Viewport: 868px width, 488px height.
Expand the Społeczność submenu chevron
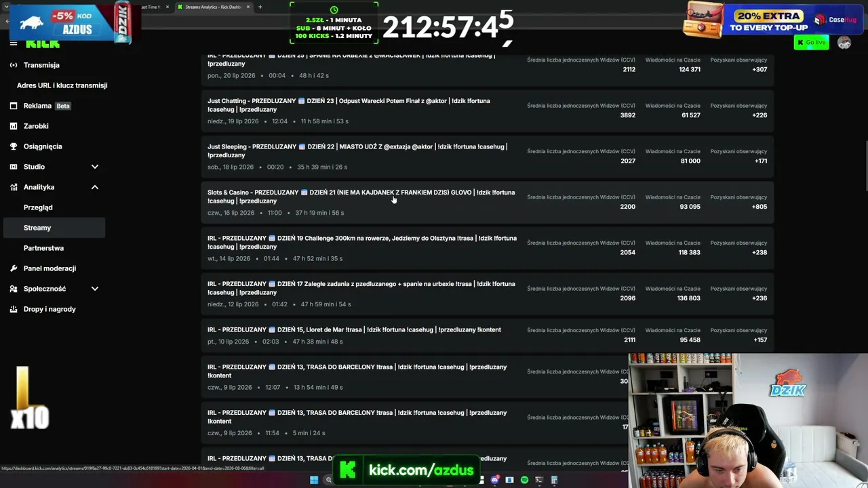95,289
